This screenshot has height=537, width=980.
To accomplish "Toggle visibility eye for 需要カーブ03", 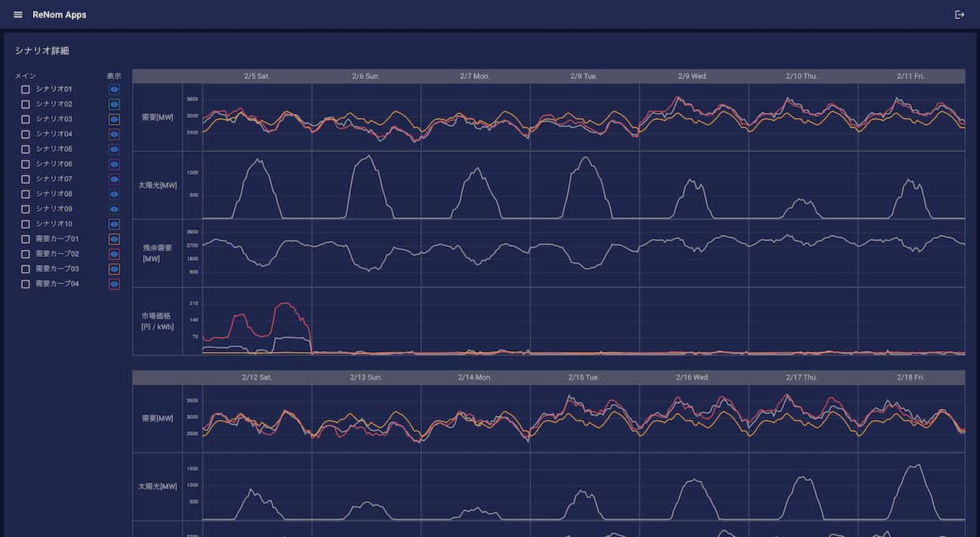I will [114, 269].
